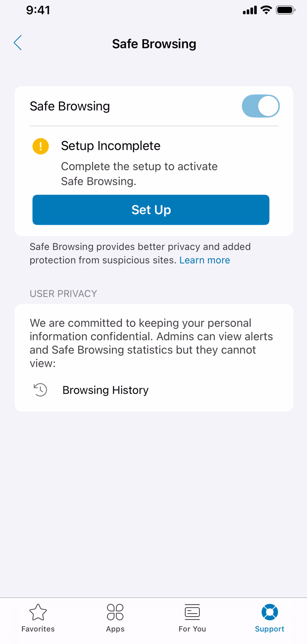Tap the battery indicator in status bar

coord(286,10)
